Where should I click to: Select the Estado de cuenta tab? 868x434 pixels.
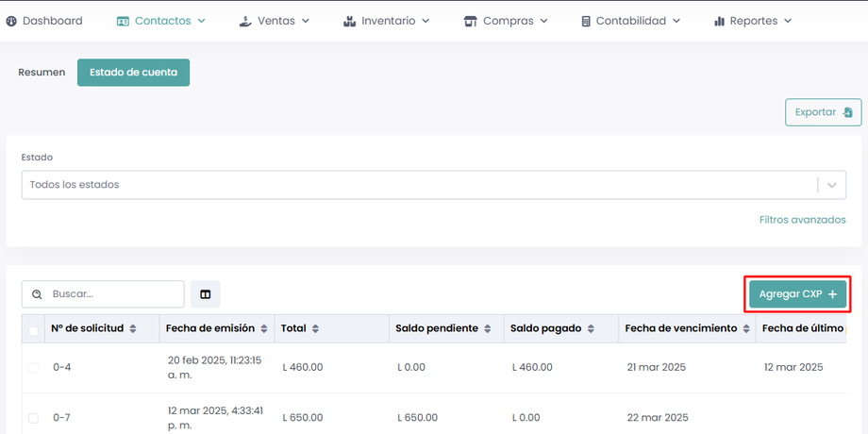pos(133,73)
